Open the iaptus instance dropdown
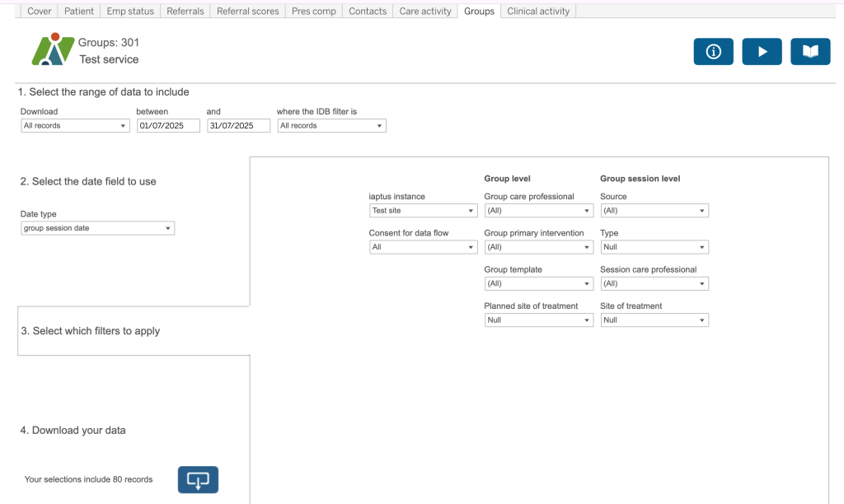 423,211
